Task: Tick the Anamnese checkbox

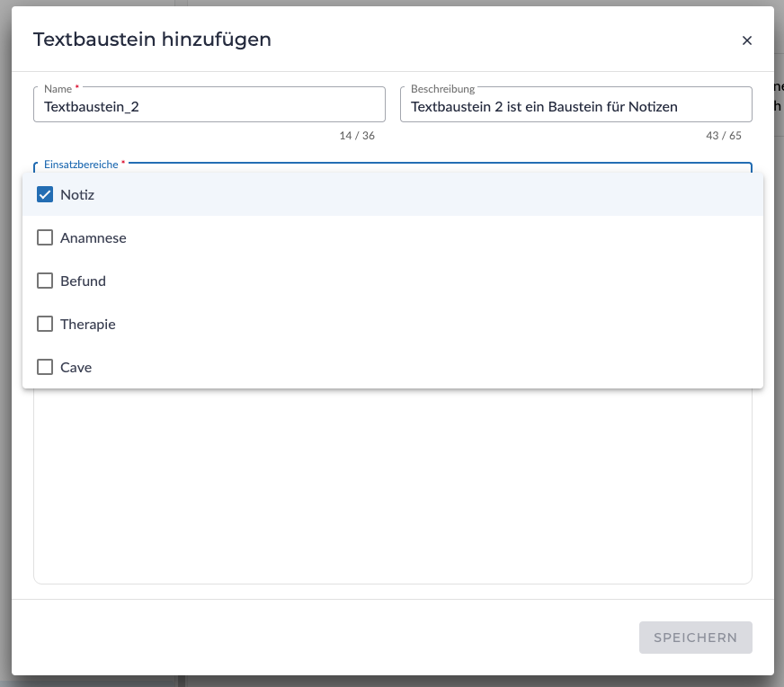Action: point(45,237)
